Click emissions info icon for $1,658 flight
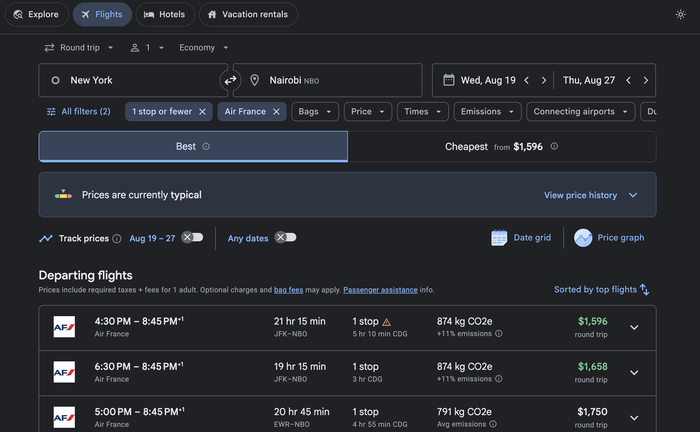The width and height of the screenshot is (700, 432). tap(499, 379)
